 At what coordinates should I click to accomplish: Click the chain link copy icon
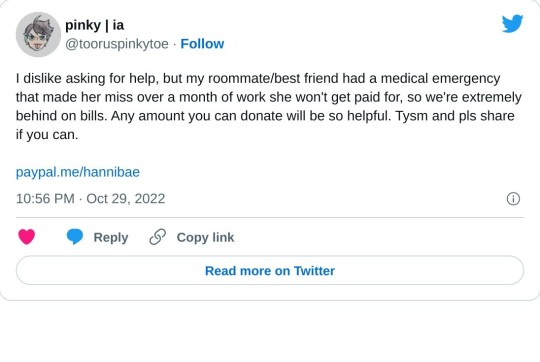click(158, 237)
